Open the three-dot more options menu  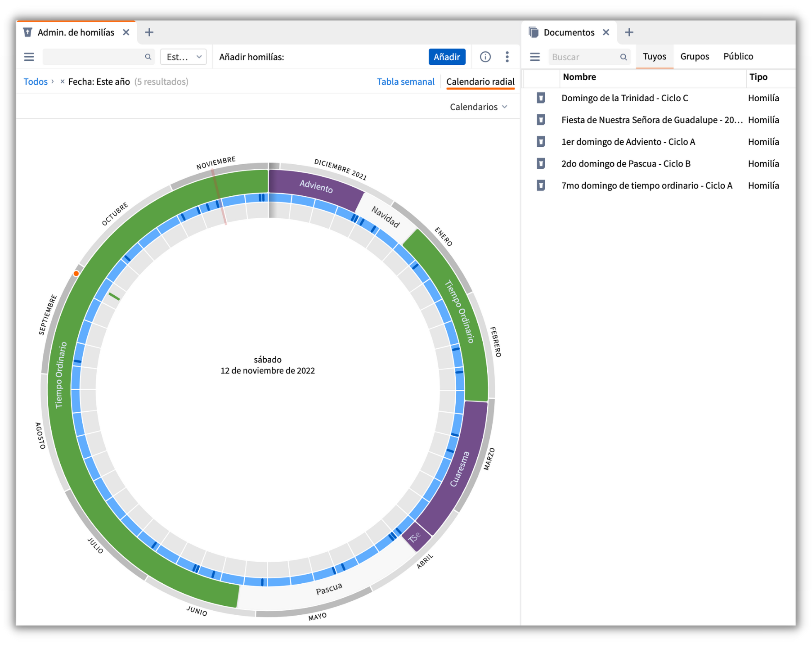[x=507, y=57]
